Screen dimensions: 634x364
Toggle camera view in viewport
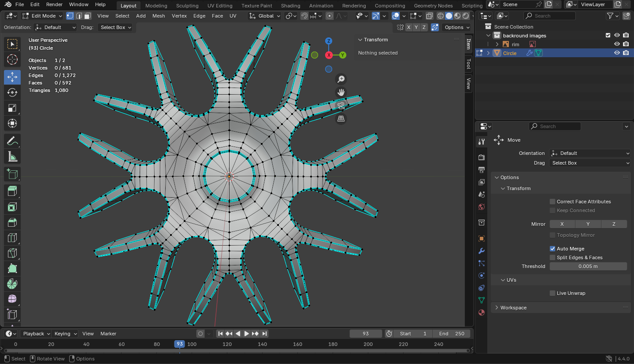click(x=341, y=106)
